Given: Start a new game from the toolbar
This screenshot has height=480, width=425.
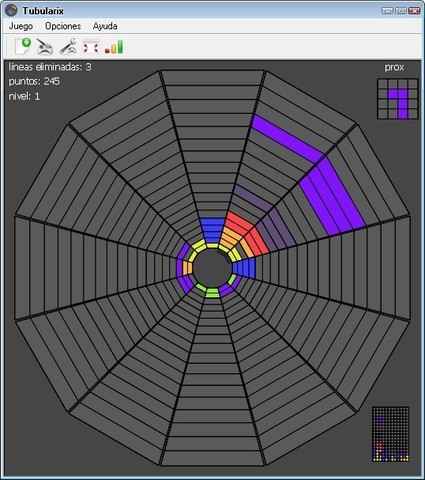Looking at the screenshot, I should click(23, 46).
